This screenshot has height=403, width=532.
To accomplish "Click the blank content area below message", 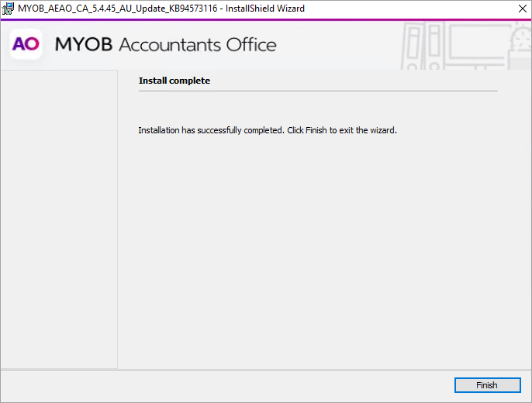I will [x=318, y=248].
